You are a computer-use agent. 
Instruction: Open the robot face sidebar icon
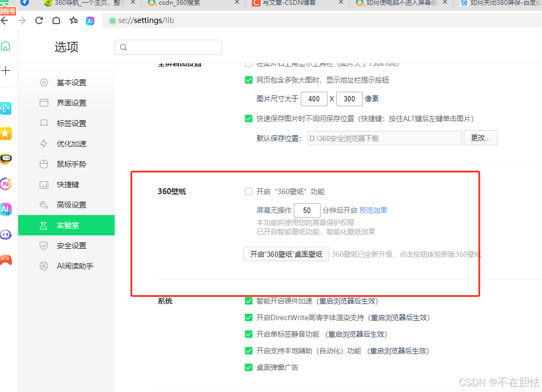5,159
